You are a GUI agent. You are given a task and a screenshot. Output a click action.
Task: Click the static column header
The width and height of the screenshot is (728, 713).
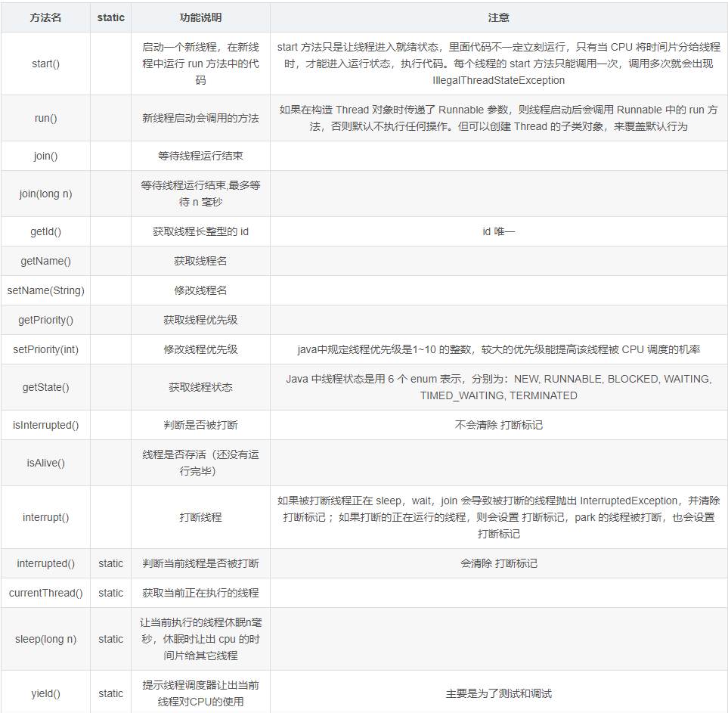[110, 17]
